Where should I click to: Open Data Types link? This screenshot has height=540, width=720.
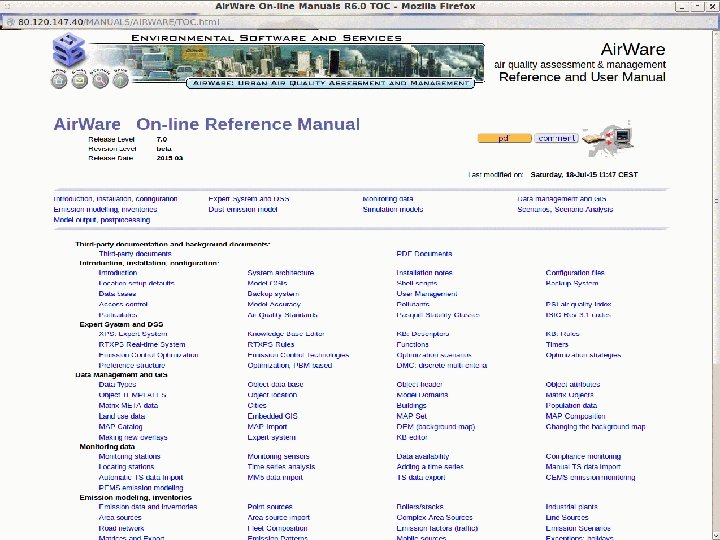(118, 384)
